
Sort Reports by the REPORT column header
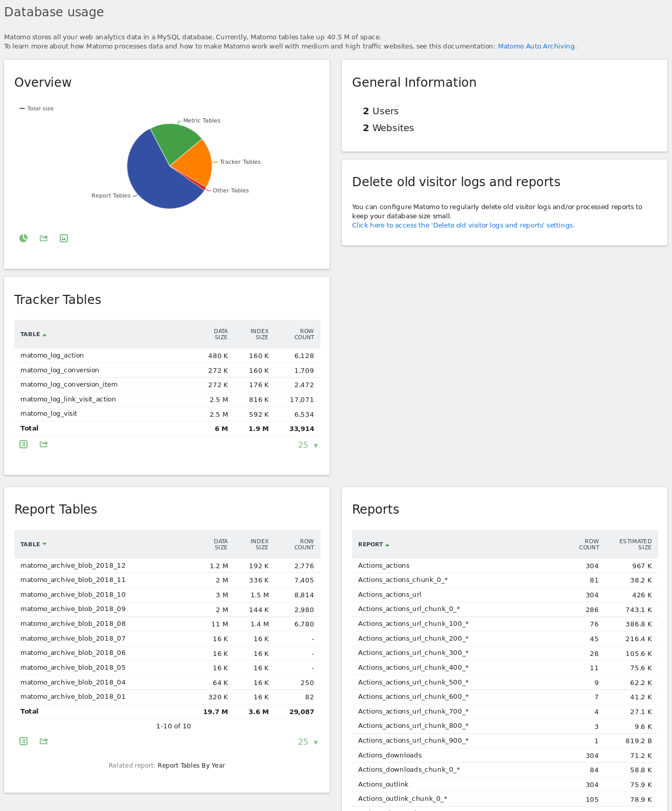pyautogui.click(x=371, y=545)
